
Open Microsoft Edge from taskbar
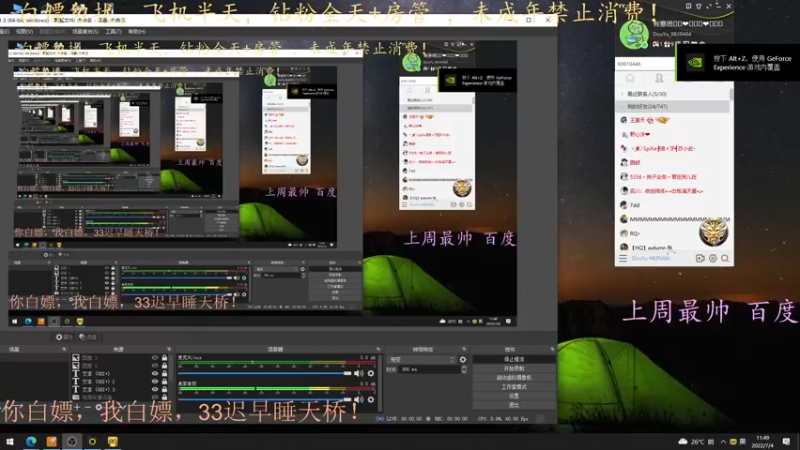(31, 441)
